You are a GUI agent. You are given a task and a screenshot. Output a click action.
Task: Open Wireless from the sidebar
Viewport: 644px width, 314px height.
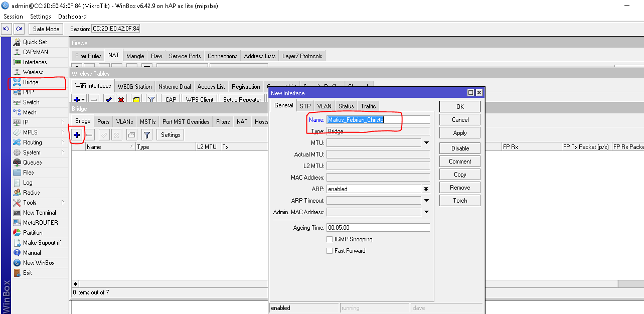coord(33,72)
